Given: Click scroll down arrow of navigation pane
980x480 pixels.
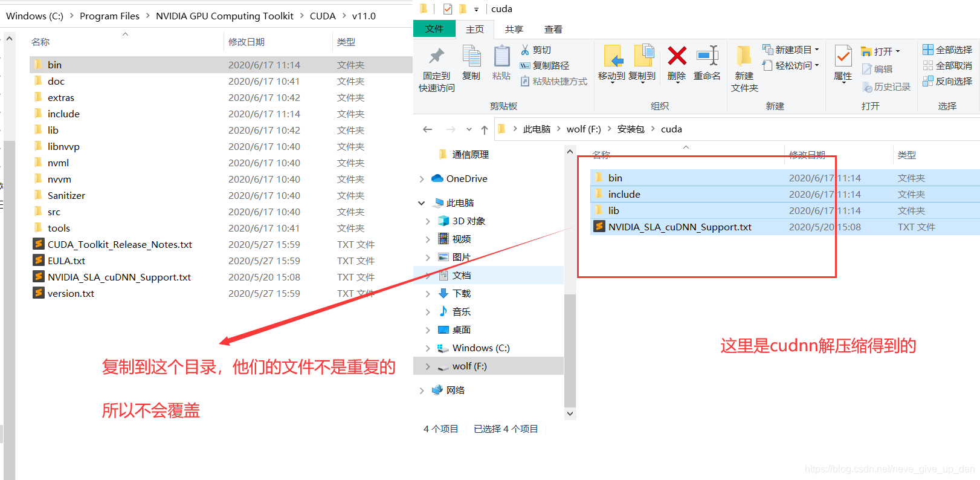Looking at the screenshot, I should point(570,414).
